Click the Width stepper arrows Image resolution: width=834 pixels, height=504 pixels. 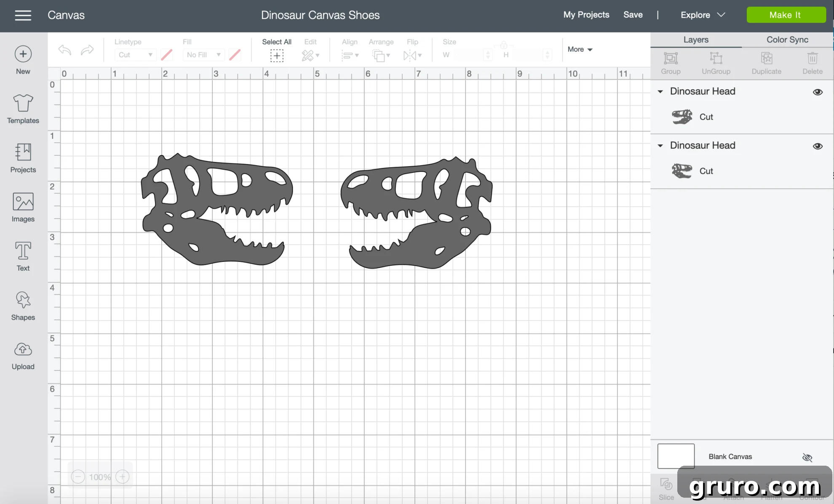(x=488, y=55)
